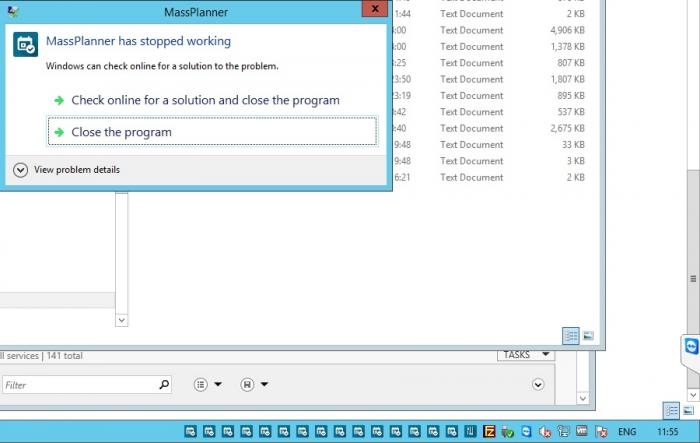Click the 'View problem details' label
Image resolution: width=700 pixels, height=443 pixels.
[x=77, y=170]
